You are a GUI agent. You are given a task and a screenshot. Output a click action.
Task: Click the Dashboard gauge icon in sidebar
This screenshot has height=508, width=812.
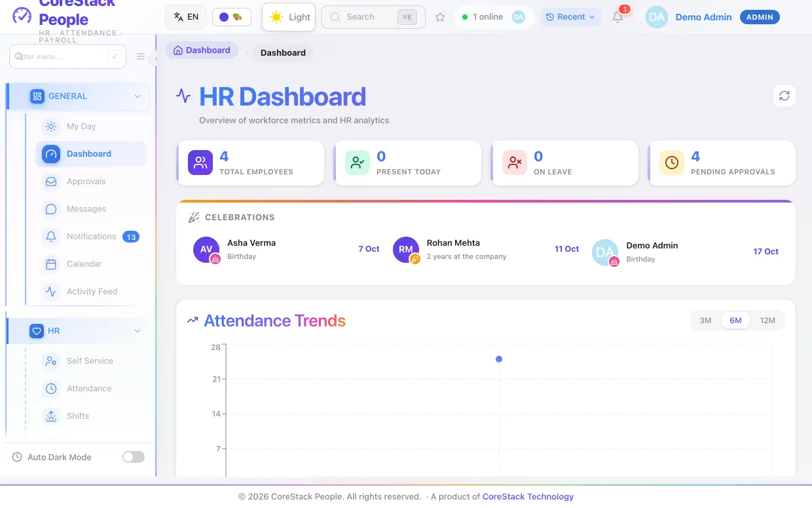51,154
